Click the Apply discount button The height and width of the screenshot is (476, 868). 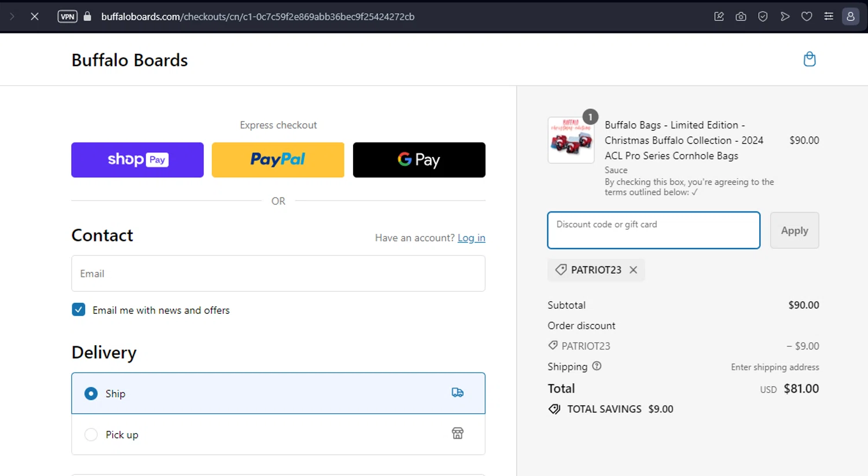pyautogui.click(x=795, y=230)
